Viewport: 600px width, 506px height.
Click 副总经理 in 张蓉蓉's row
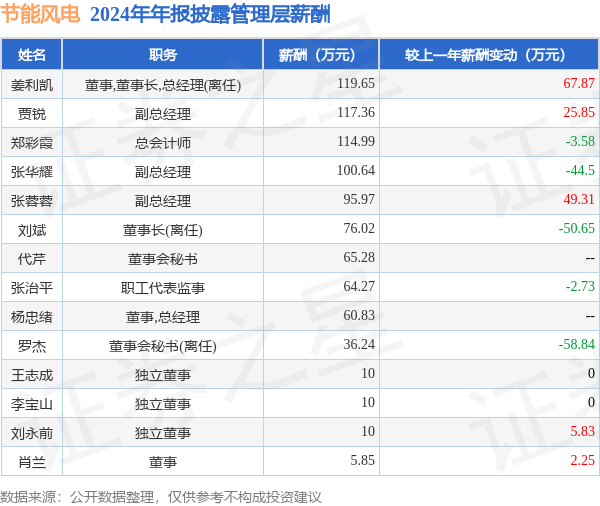[163, 201]
